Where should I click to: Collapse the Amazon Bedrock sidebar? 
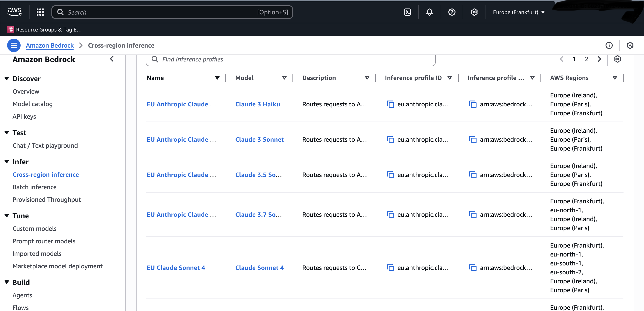coord(112,59)
